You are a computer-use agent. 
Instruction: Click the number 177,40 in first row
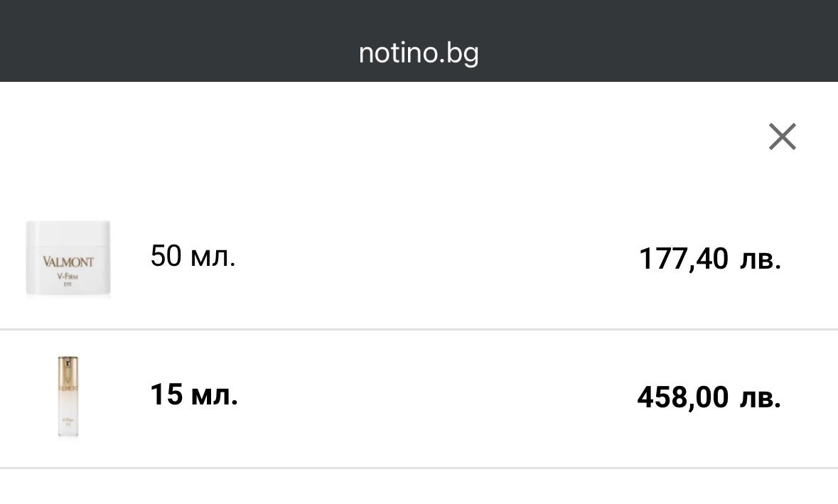[x=683, y=259]
